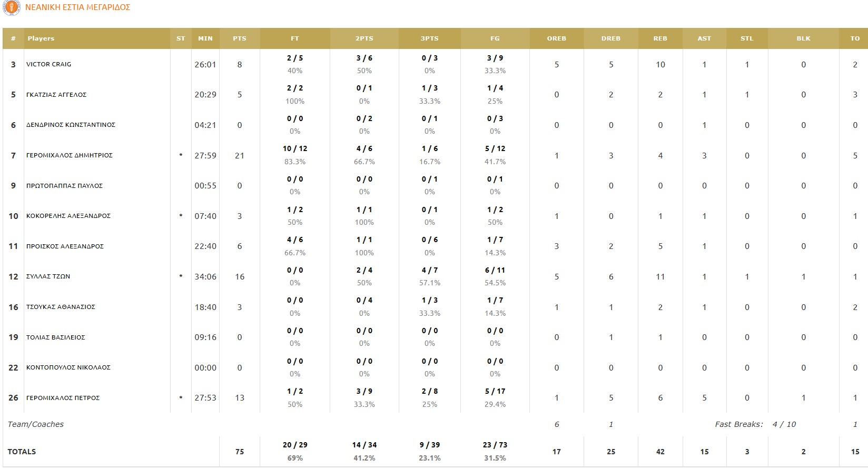Open player VICTOR CRAIG
The width and height of the screenshot is (868, 469).
pyautogui.click(x=49, y=64)
